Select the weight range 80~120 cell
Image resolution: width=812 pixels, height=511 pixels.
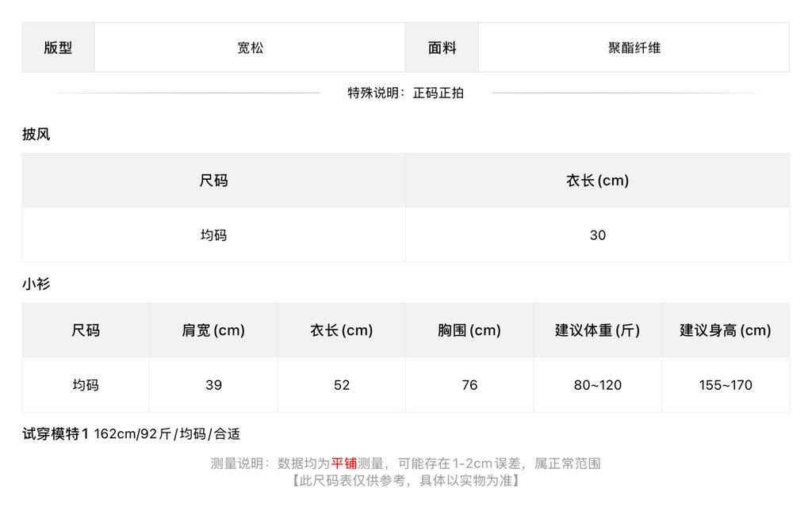click(598, 385)
